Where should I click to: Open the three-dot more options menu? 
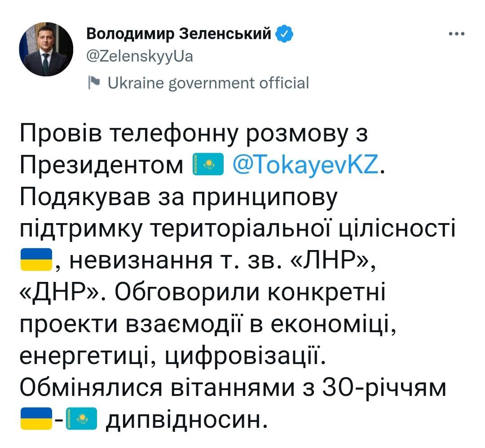coord(457,34)
